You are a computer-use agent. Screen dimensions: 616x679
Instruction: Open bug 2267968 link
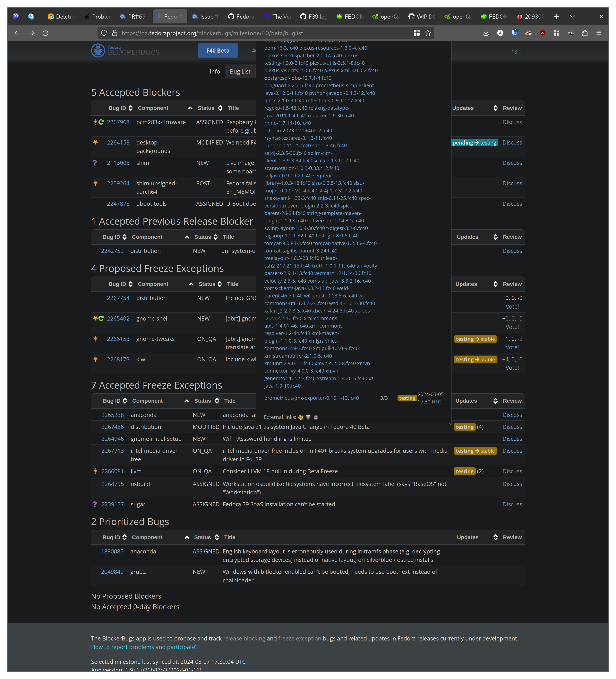point(118,122)
